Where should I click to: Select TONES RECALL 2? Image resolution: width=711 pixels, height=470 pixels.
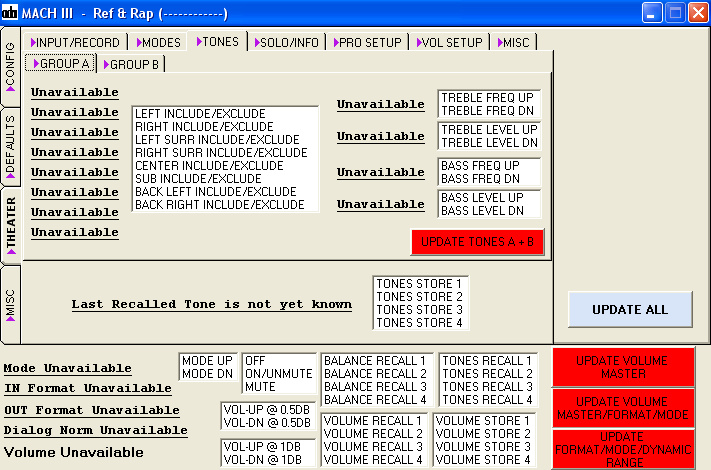coord(487,374)
